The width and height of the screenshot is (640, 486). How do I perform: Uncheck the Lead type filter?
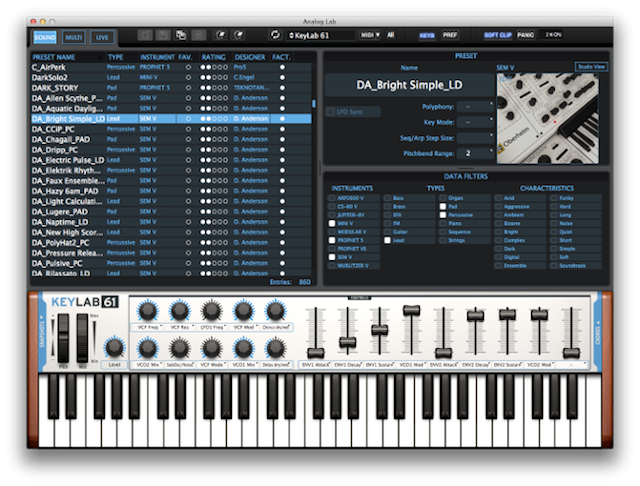[x=387, y=240]
